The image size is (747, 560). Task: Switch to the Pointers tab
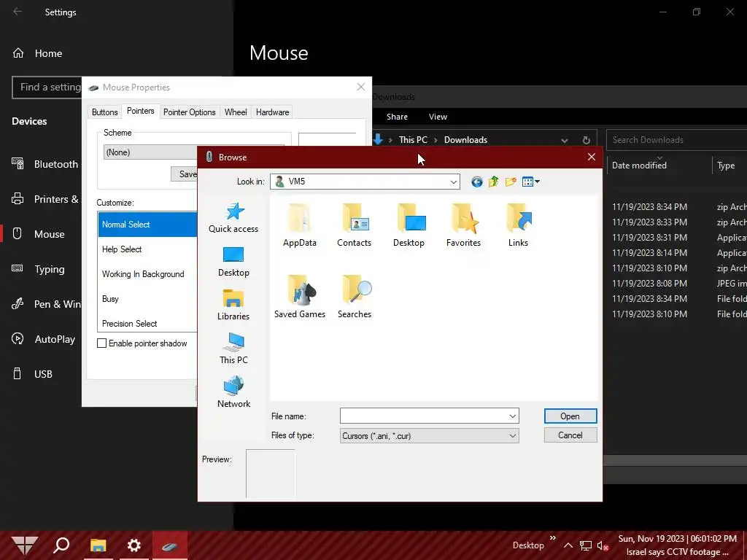coord(141,111)
